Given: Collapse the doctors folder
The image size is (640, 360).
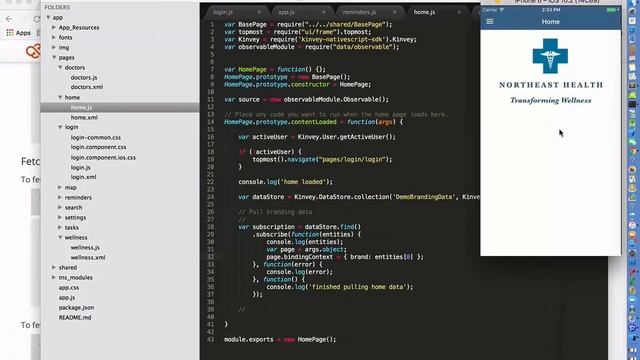Looking at the screenshot, I should 60,67.
